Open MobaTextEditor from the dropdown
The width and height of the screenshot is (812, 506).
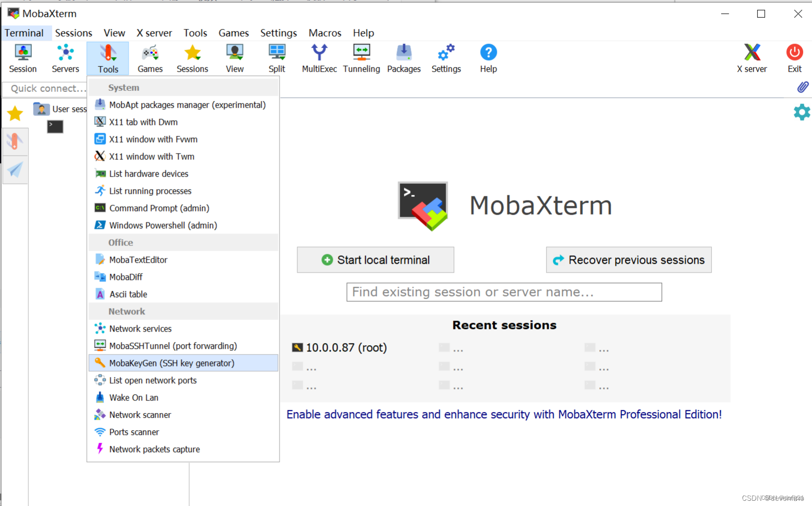(183, 260)
